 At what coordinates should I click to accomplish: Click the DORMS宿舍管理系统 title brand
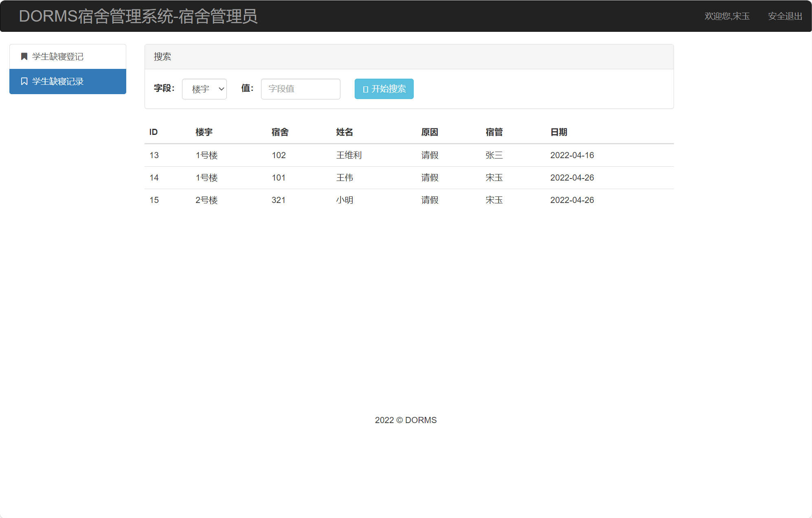138,16
